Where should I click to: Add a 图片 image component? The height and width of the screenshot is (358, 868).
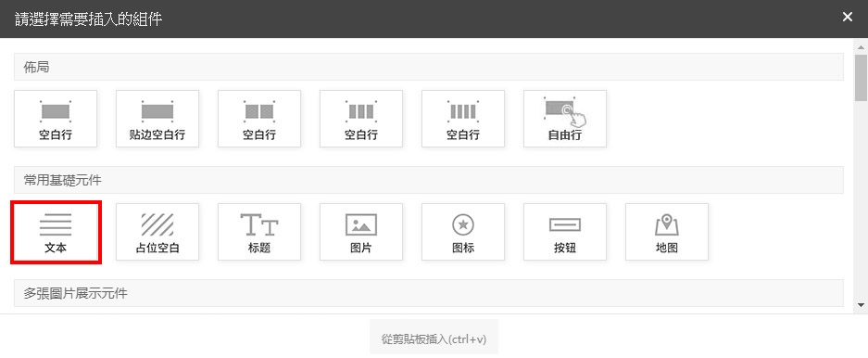(361, 232)
